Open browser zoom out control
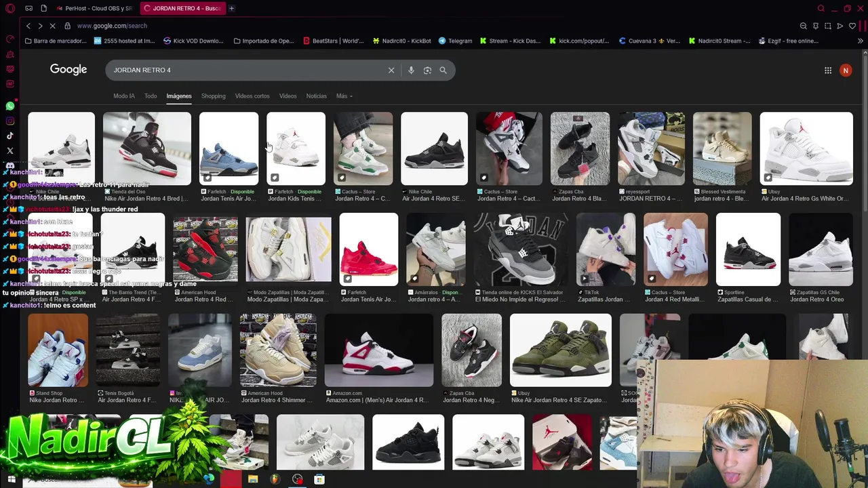This screenshot has width=868, height=488. pos(804,26)
